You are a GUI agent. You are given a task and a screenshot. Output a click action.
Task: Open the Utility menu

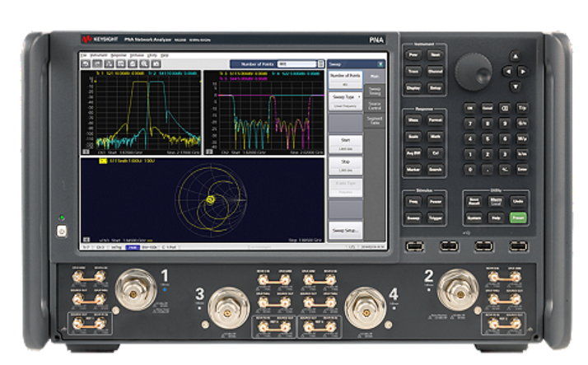click(x=152, y=55)
